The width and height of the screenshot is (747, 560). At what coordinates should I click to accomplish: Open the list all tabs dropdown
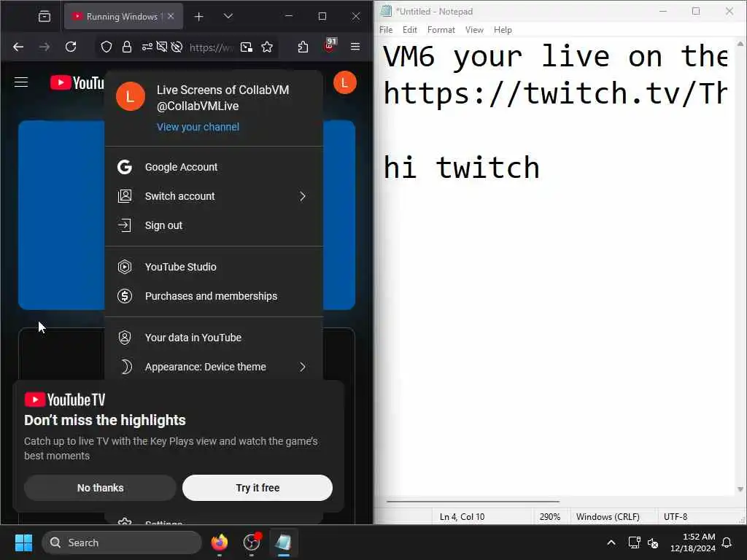click(228, 16)
